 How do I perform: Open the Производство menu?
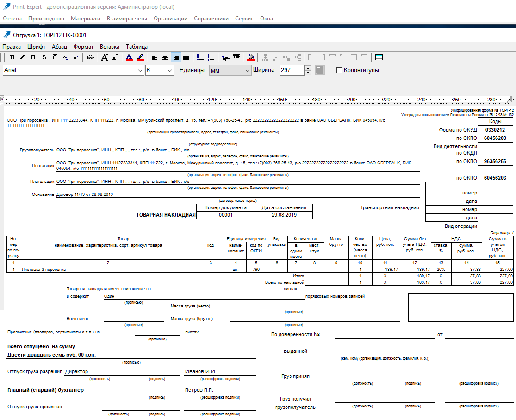tap(46, 19)
